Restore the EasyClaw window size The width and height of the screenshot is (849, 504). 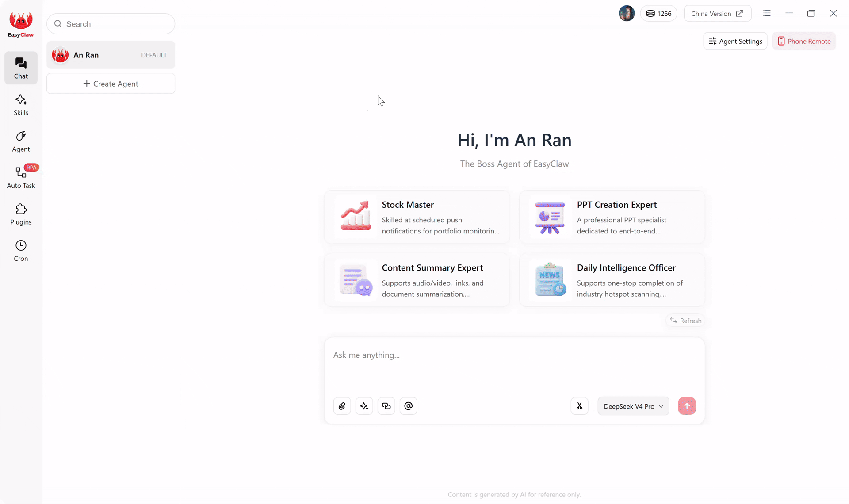811,13
